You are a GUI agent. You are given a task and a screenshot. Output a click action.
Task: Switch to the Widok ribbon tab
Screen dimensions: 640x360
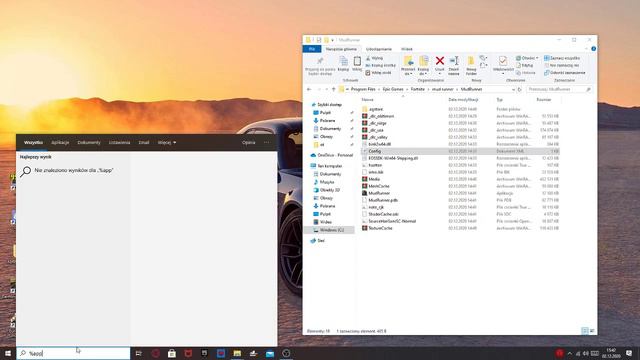pos(407,49)
